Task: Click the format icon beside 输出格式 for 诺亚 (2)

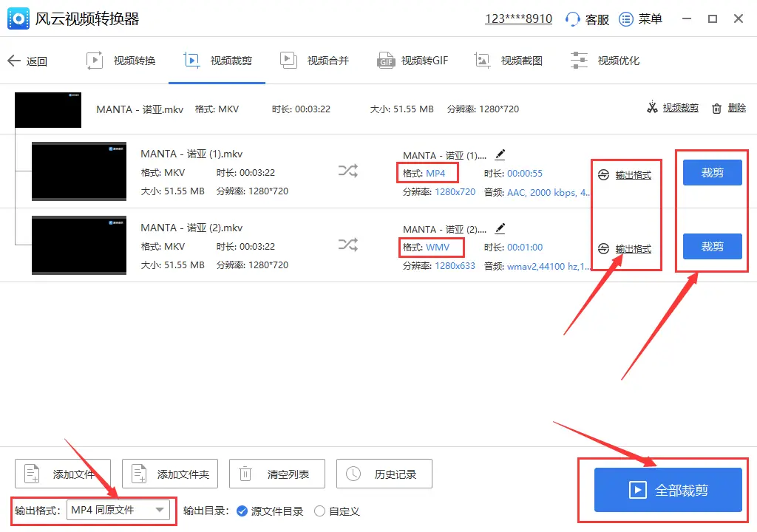Action: (x=603, y=248)
